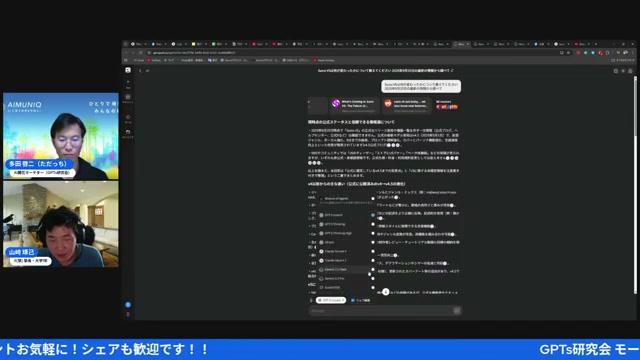This screenshot has height=360, width=640.
Task: Click the Gemini 2.5 Pro model icon
Action: coord(321,278)
